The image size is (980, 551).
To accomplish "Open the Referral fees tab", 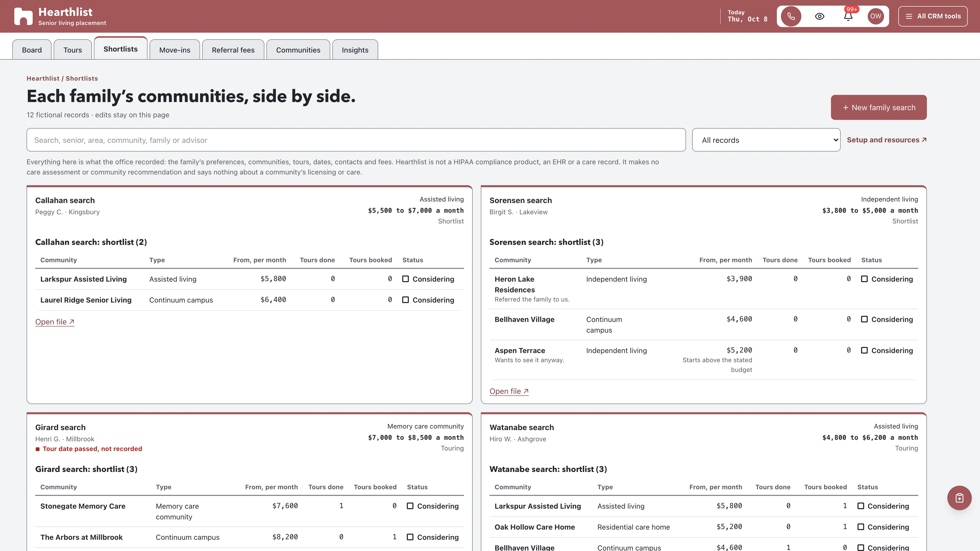I will [x=233, y=50].
